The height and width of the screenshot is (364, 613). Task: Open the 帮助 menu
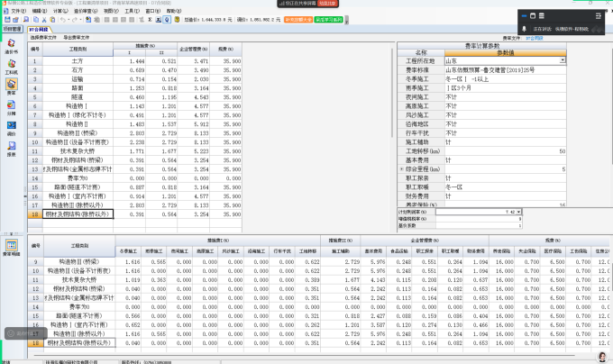pos(174,11)
